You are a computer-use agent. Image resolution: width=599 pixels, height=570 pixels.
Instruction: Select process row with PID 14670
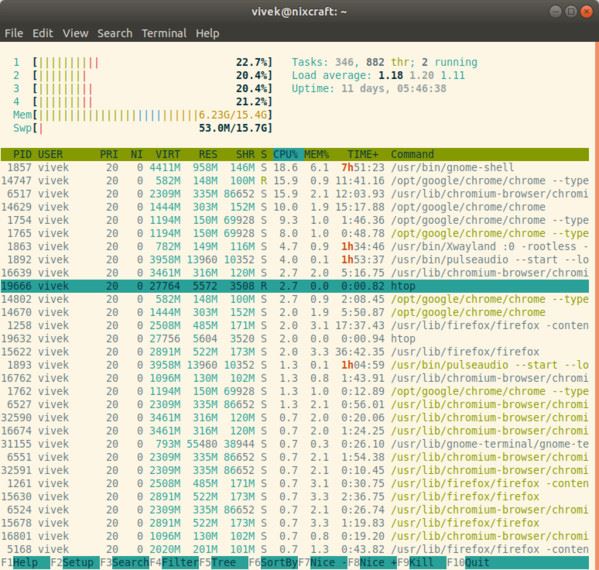point(295,313)
